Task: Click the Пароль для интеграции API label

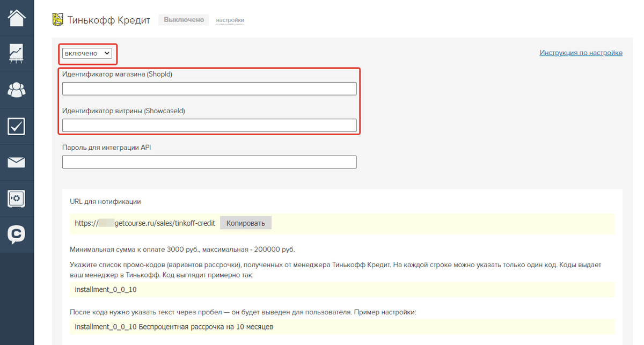Action: pos(107,147)
